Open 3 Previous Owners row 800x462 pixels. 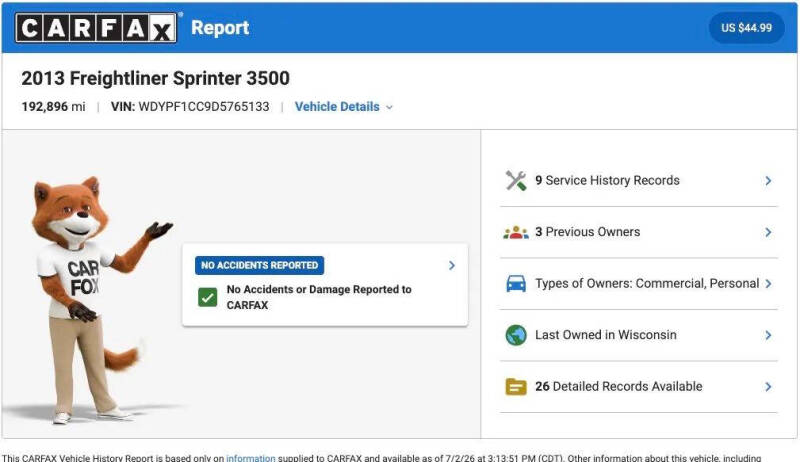(x=639, y=232)
